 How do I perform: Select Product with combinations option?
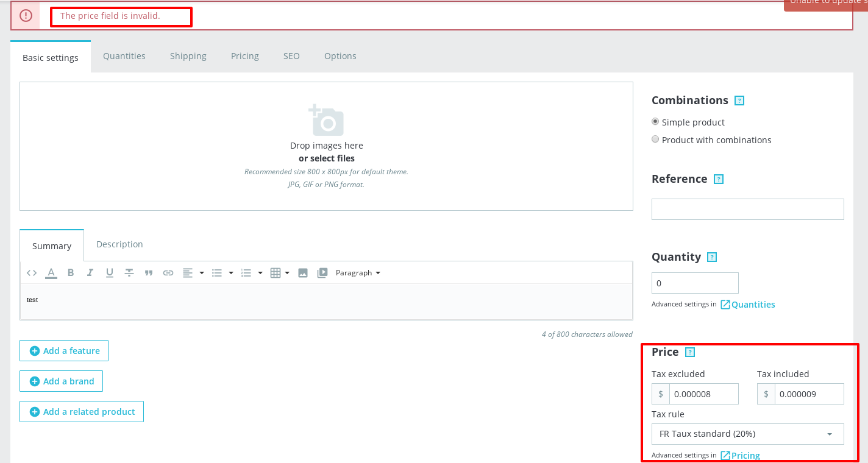click(655, 140)
